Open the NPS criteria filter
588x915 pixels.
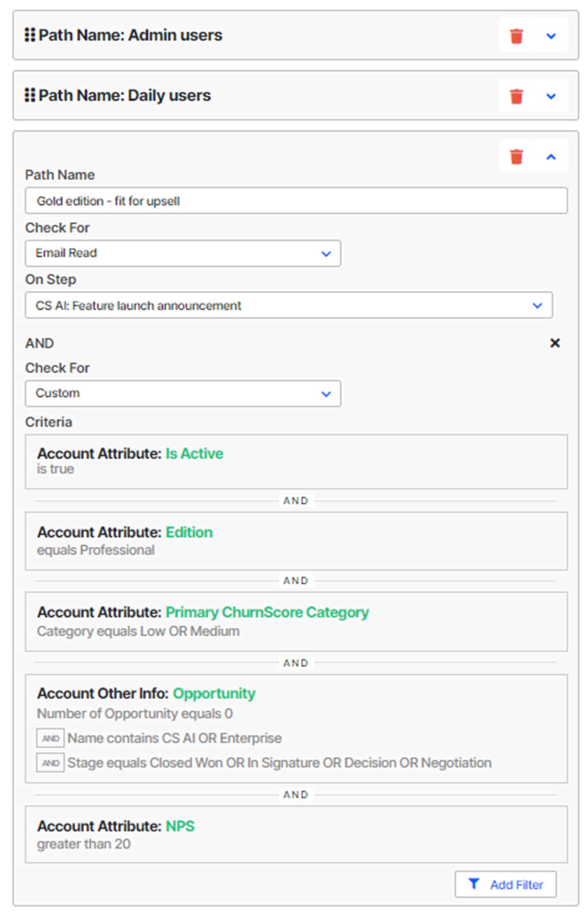pos(296,834)
